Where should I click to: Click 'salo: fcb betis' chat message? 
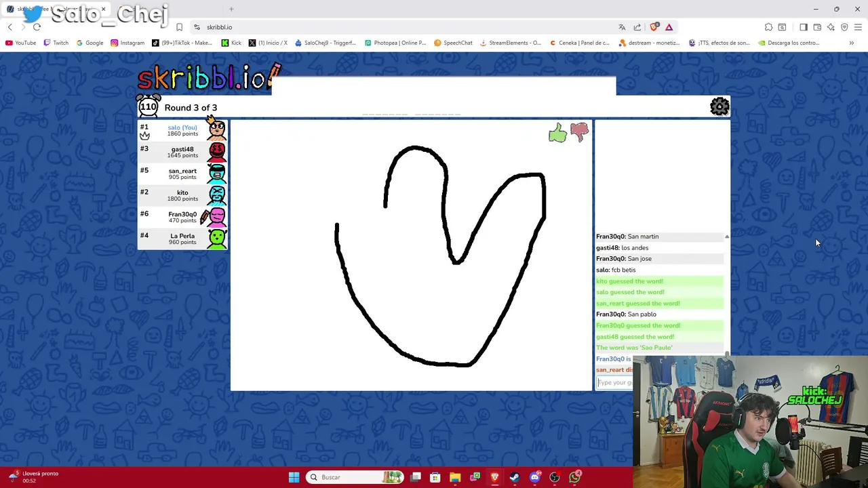pyautogui.click(x=616, y=270)
